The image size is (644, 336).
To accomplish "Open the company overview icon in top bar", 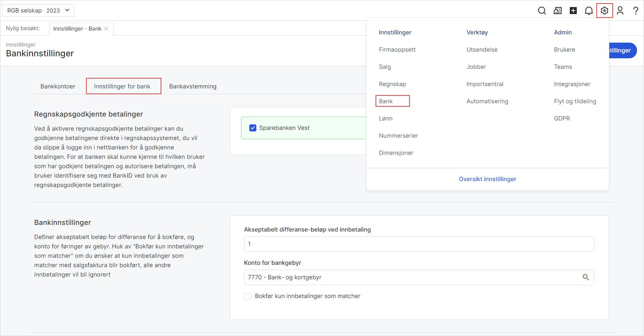I will click(x=558, y=11).
